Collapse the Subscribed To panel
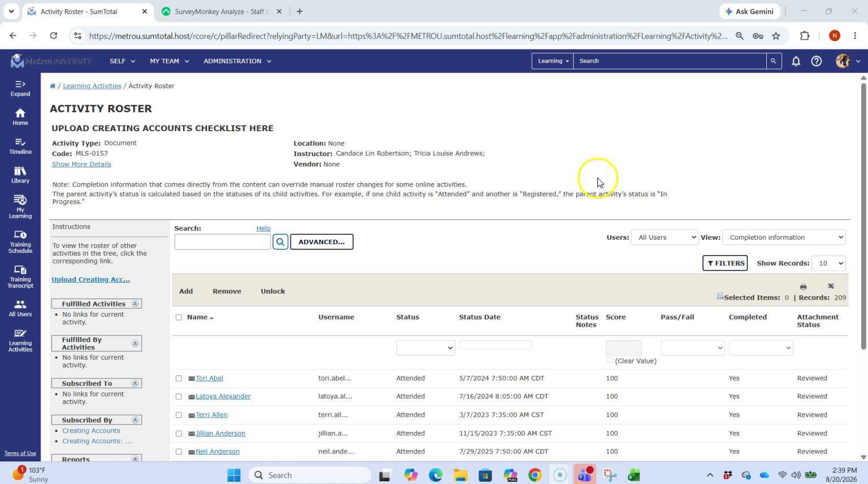This screenshot has width=868, height=484. pos(135,383)
